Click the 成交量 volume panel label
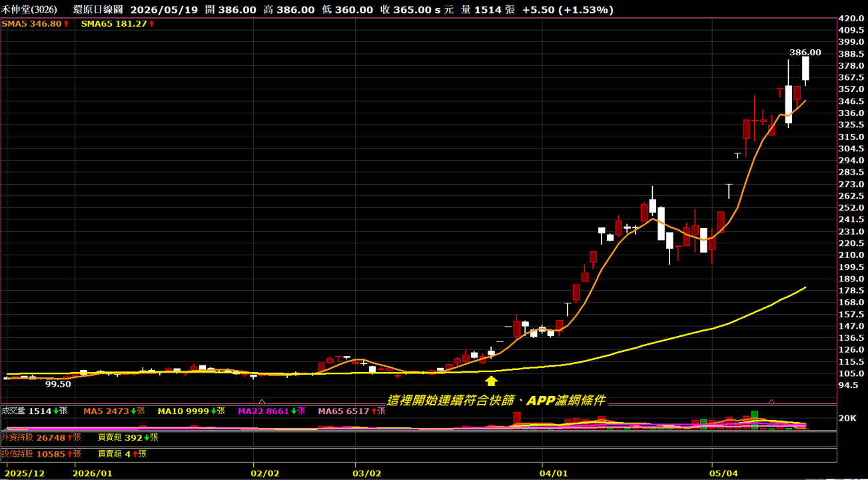Viewport: 868px width, 480px height. point(13,411)
